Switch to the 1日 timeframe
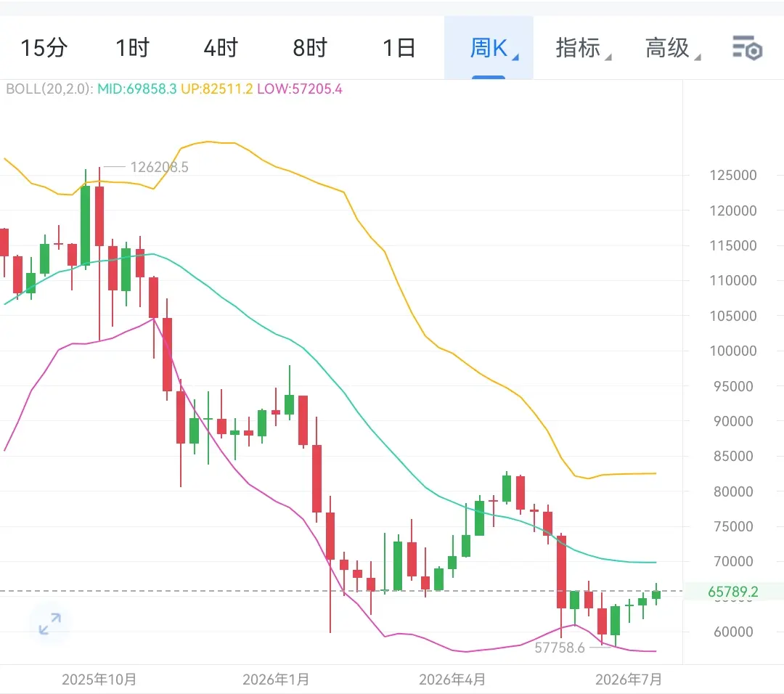 (399, 48)
